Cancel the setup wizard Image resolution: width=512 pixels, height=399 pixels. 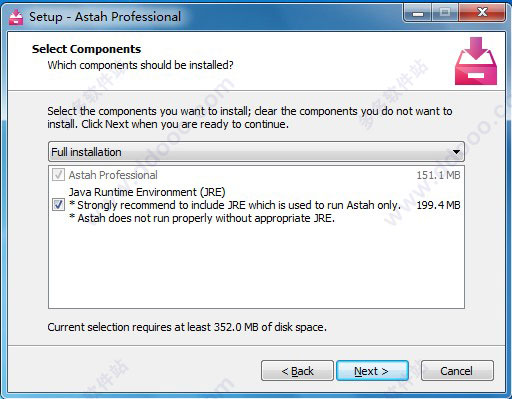click(457, 371)
